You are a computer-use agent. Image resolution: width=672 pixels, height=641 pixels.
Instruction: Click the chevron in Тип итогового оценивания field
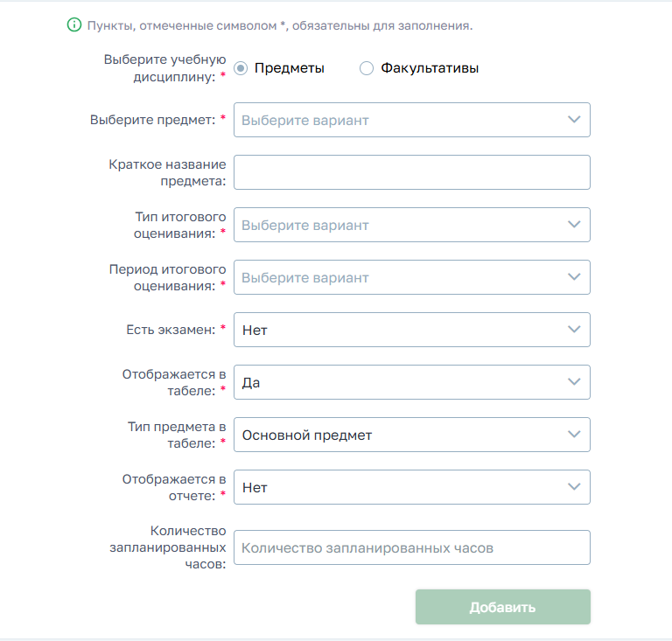tap(574, 225)
